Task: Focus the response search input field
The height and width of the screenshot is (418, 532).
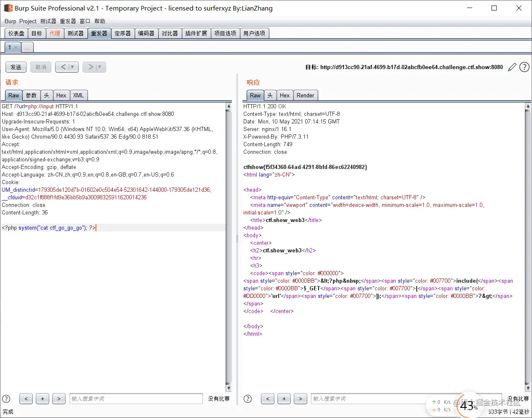Action: pos(407,399)
